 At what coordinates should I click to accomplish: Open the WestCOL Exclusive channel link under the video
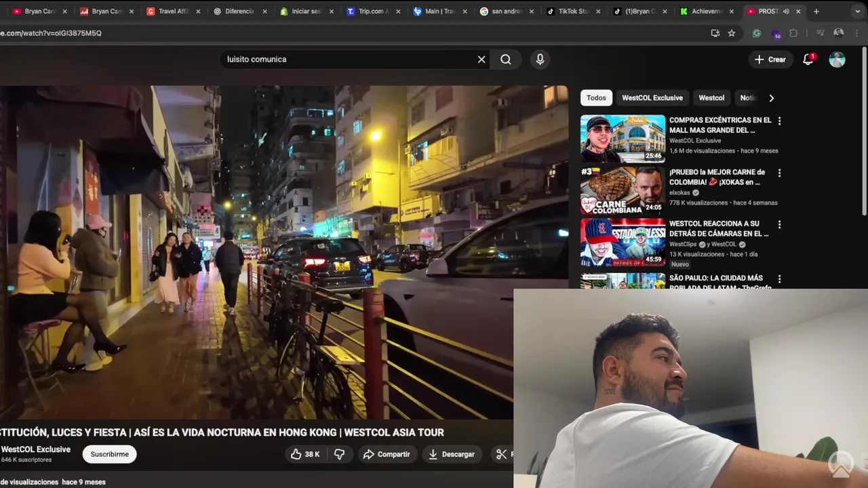pyautogui.click(x=36, y=449)
